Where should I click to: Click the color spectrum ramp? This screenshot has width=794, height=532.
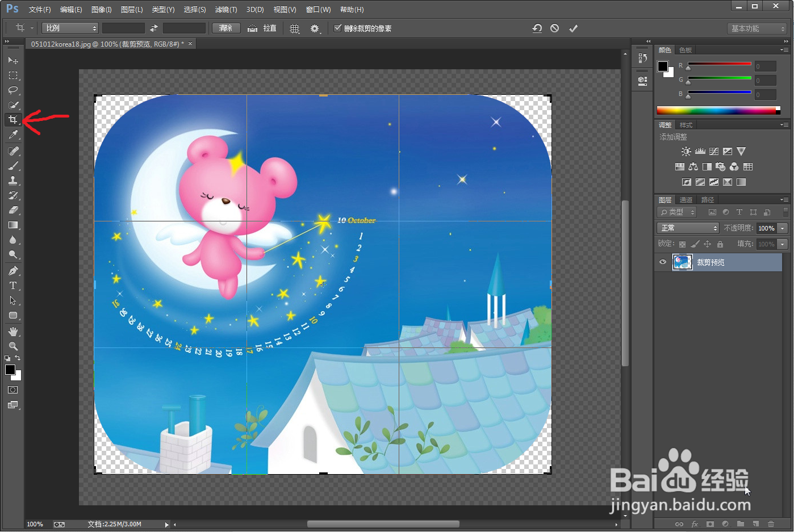[x=718, y=110]
